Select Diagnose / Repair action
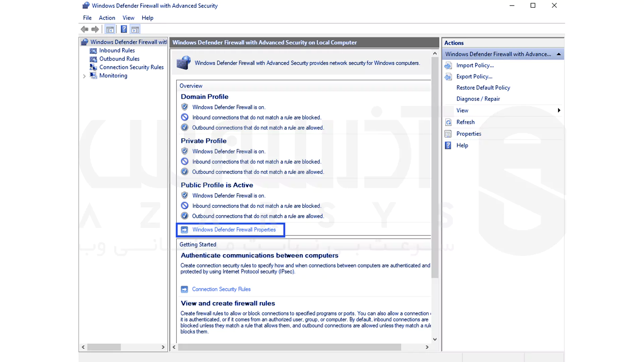644x362 pixels. click(478, 99)
